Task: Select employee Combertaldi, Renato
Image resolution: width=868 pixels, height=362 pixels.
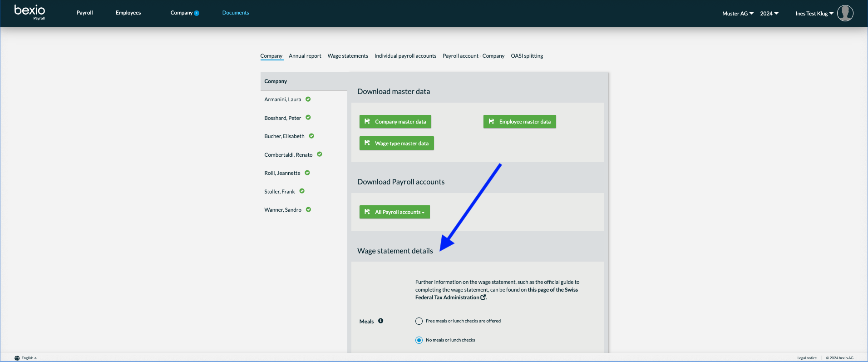Action: tap(289, 155)
